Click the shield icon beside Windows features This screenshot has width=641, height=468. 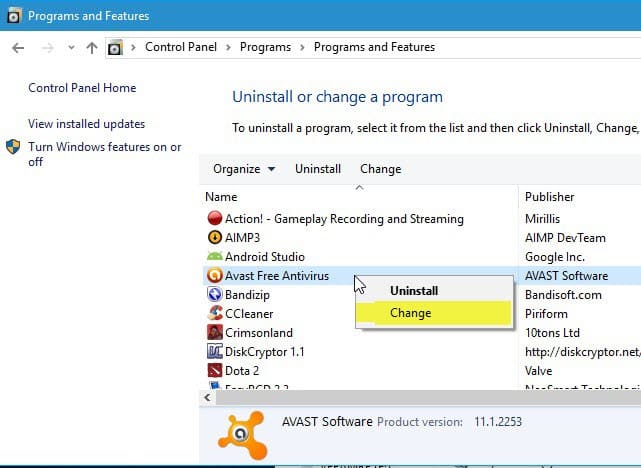coord(13,147)
